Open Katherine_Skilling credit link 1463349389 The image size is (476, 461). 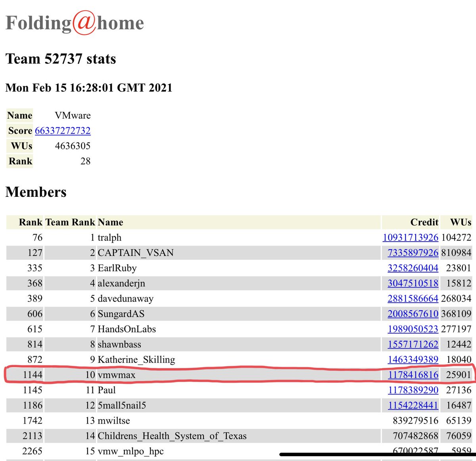click(x=413, y=359)
